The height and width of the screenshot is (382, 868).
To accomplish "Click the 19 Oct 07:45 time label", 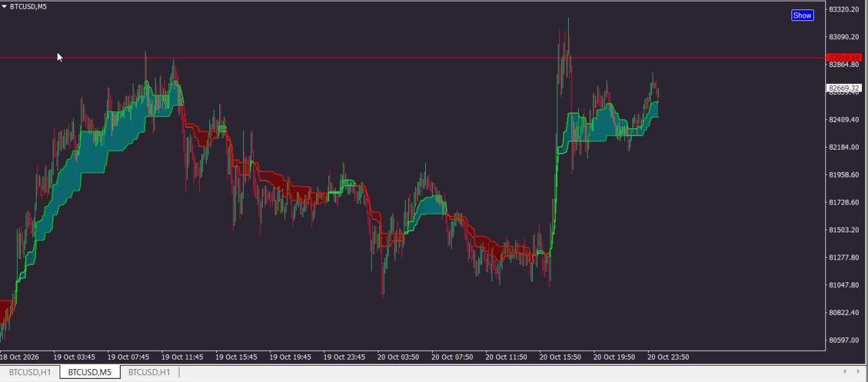I will pos(128,357).
